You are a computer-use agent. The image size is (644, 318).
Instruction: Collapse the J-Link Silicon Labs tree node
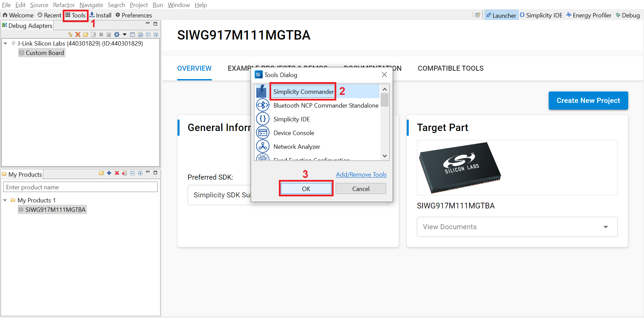tap(5, 43)
